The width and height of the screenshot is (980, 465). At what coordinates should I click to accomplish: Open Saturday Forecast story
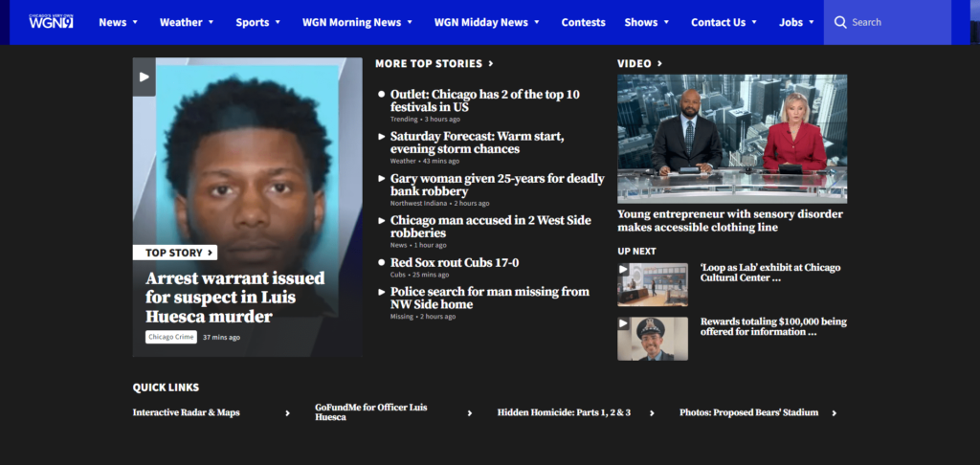click(x=478, y=143)
